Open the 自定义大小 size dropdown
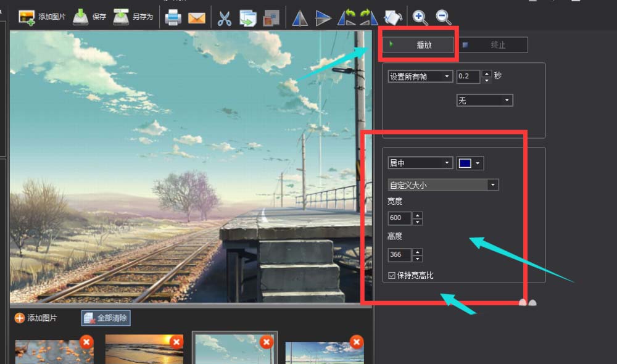Image resolution: width=617 pixels, height=364 pixels. click(x=443, y=185)
